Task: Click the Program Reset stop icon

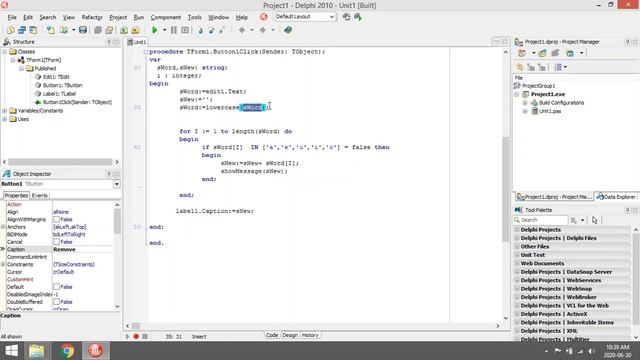Action: (185, 30)
